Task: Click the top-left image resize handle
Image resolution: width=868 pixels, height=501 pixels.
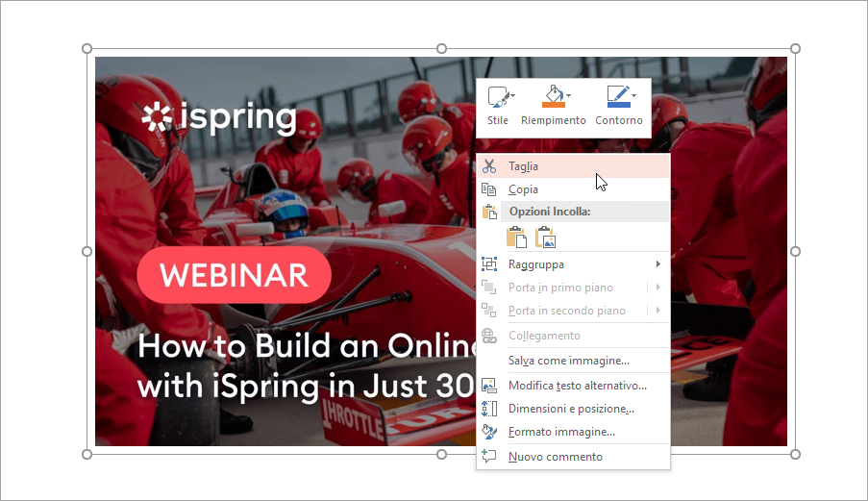Action: click(87, 48)
